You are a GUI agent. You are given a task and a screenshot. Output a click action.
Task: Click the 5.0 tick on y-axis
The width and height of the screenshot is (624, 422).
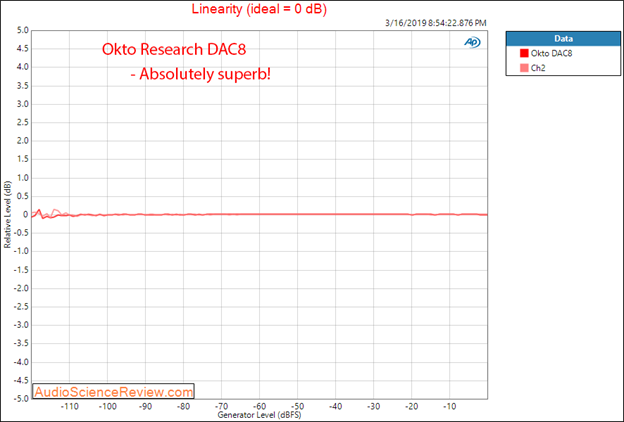(x=23, y=30)
